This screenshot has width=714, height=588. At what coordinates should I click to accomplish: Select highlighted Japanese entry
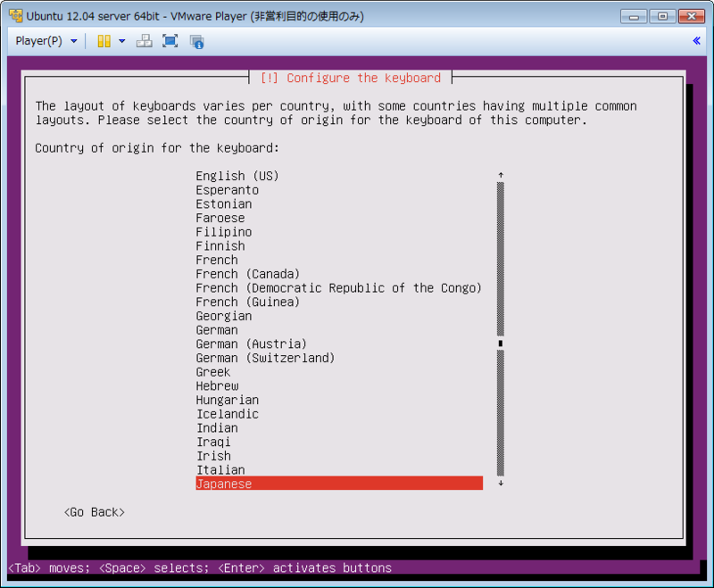pos(339,484)
